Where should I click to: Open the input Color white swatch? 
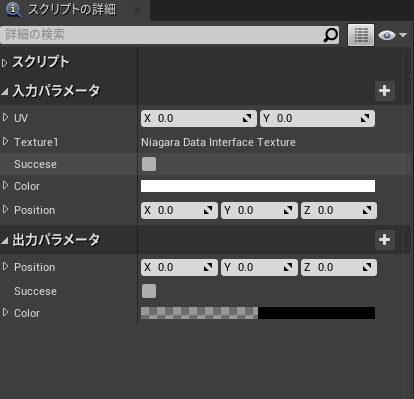258,186
